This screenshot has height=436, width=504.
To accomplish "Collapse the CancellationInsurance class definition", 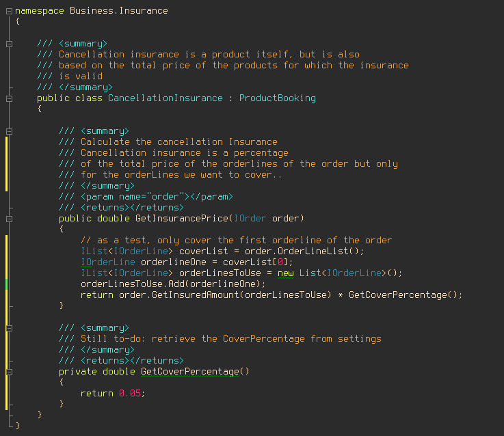I will [9, 98].
